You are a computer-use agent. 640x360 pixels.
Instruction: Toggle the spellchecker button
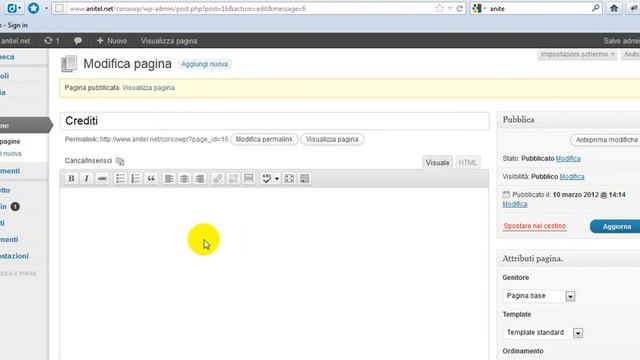pos(267,178)
